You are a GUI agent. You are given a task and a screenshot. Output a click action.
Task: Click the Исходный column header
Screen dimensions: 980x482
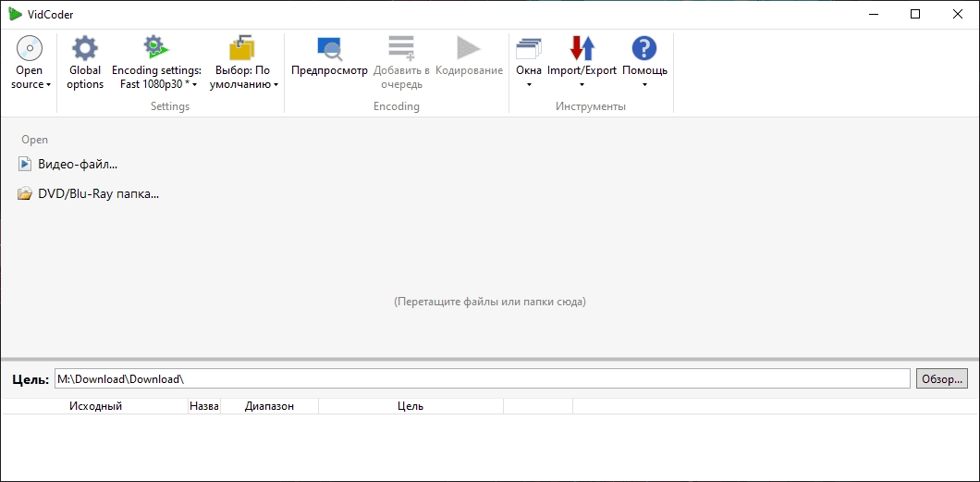click(95, 406)
